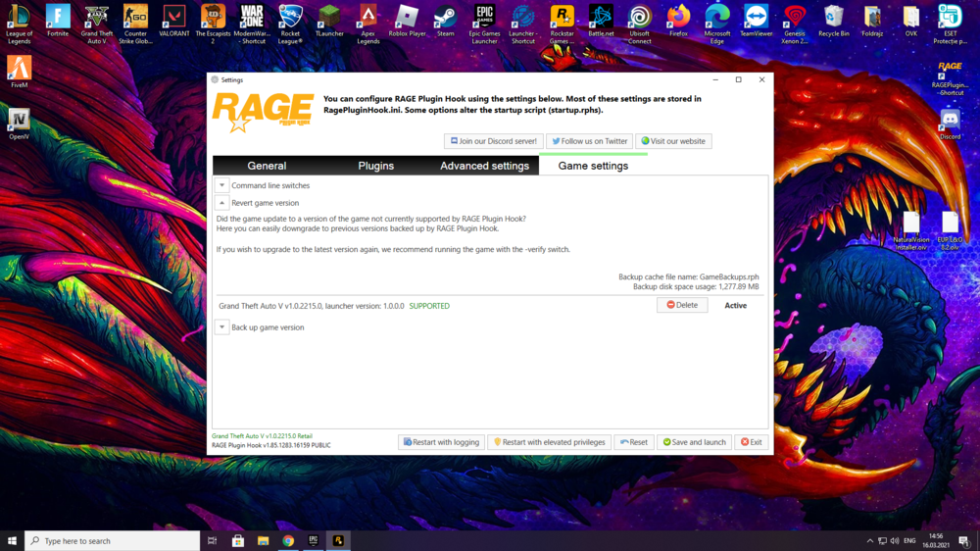The width and height of the screenshot is (980, 551).
Task: Delete the GTA V v1.0.2215.0 backup
Action: point(682,305)
